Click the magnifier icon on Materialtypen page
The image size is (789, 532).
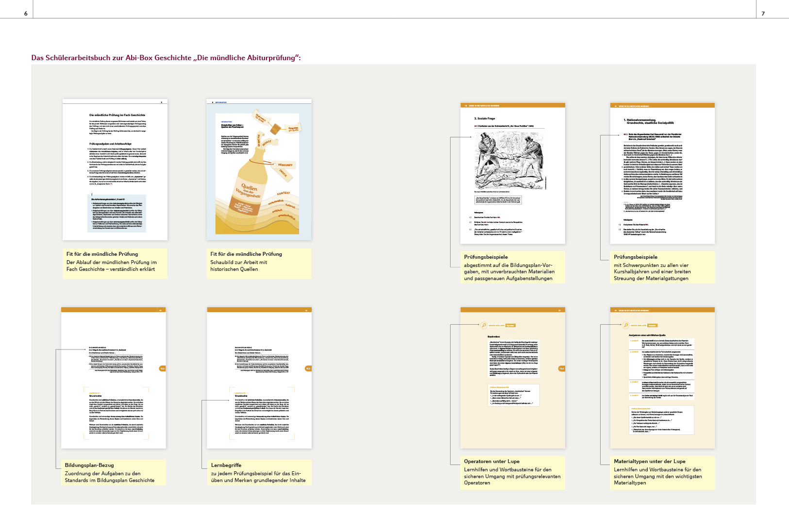tap(626, 325)
